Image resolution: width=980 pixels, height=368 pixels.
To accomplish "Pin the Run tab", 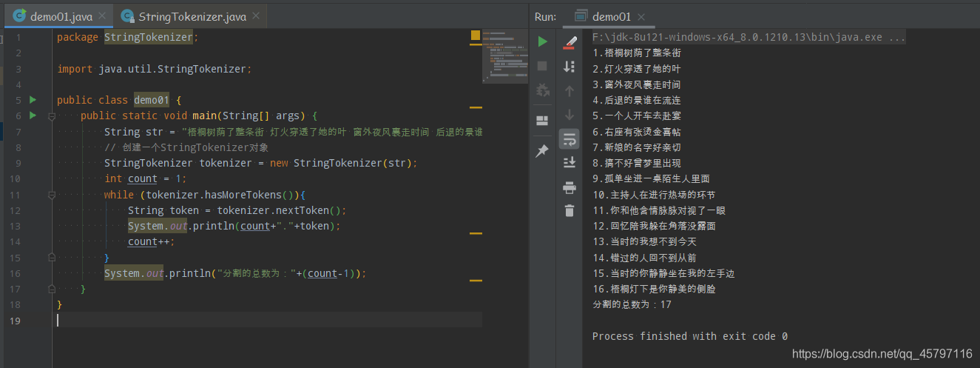I will tap(543, 151).
